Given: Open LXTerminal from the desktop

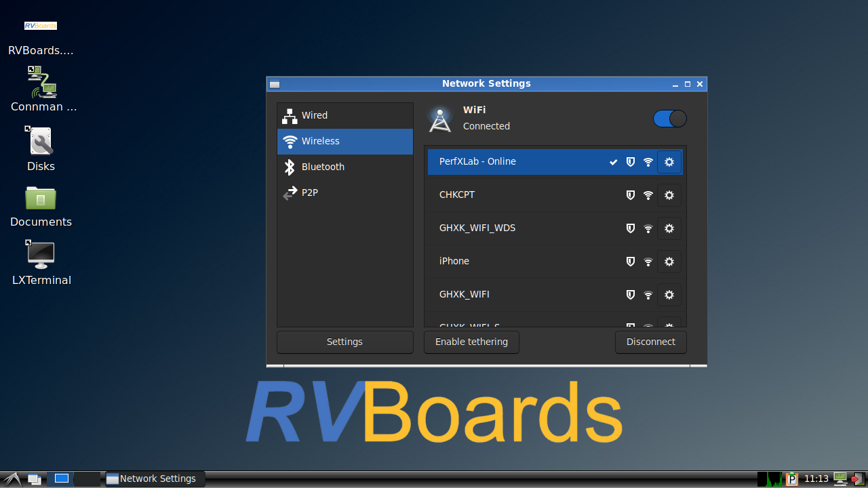Looking at the screenshot, I should [41, 255].
